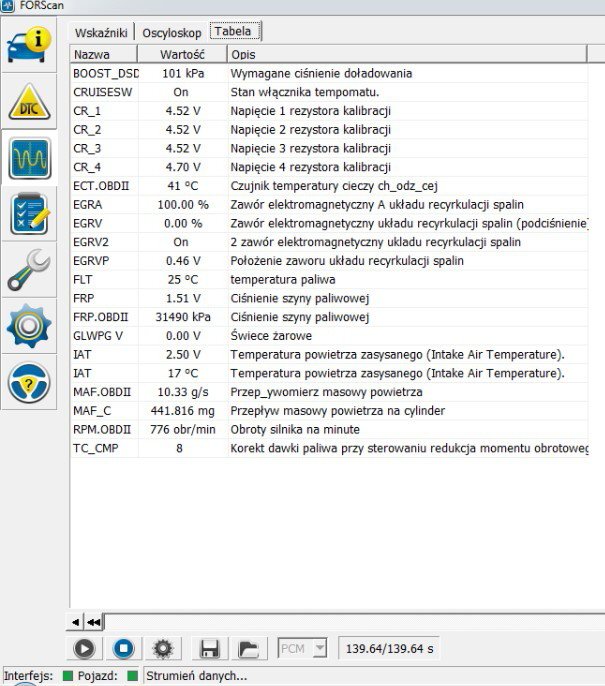Image resolution: width=605 pixels, height=686 pixels.
Task: Stop data logging with the stop button
Action: pos(123,648)
